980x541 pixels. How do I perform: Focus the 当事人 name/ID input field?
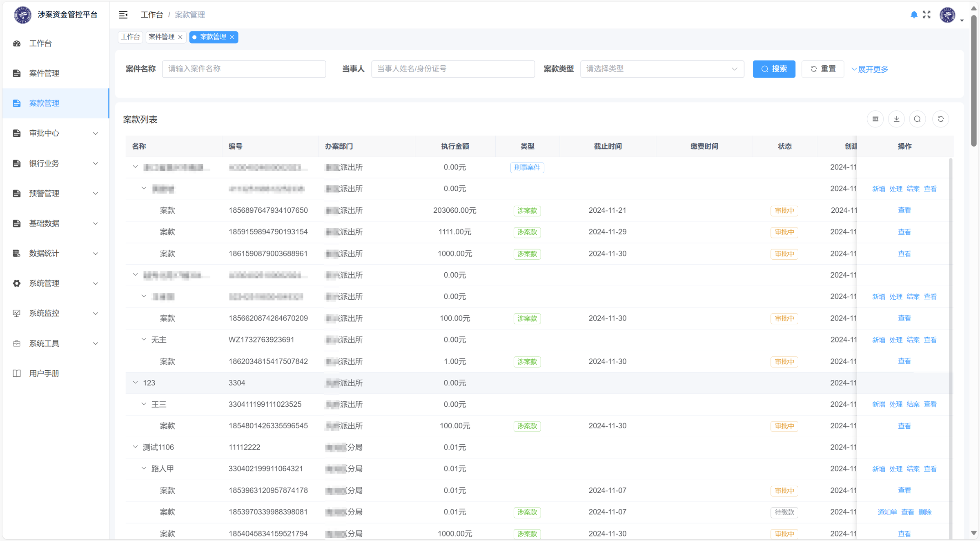coord(453,69)
